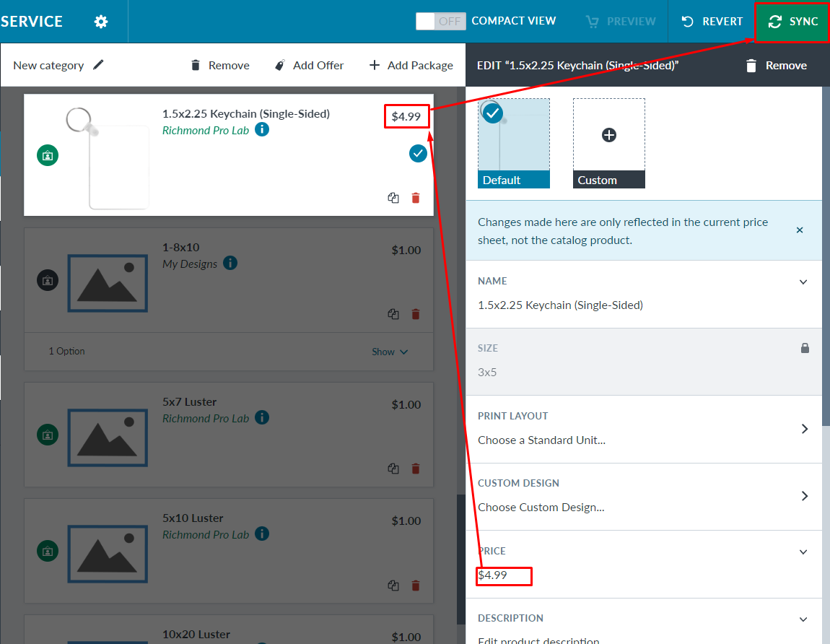Click the PREVIEW menu item
830x644 pixels.
[619, 21]
